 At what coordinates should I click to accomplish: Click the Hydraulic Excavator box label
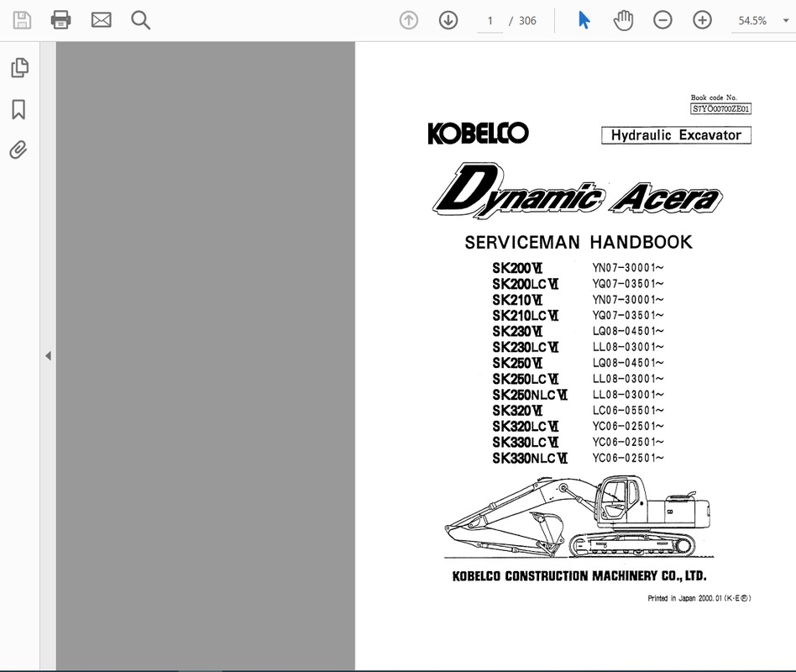pos(676,135)
